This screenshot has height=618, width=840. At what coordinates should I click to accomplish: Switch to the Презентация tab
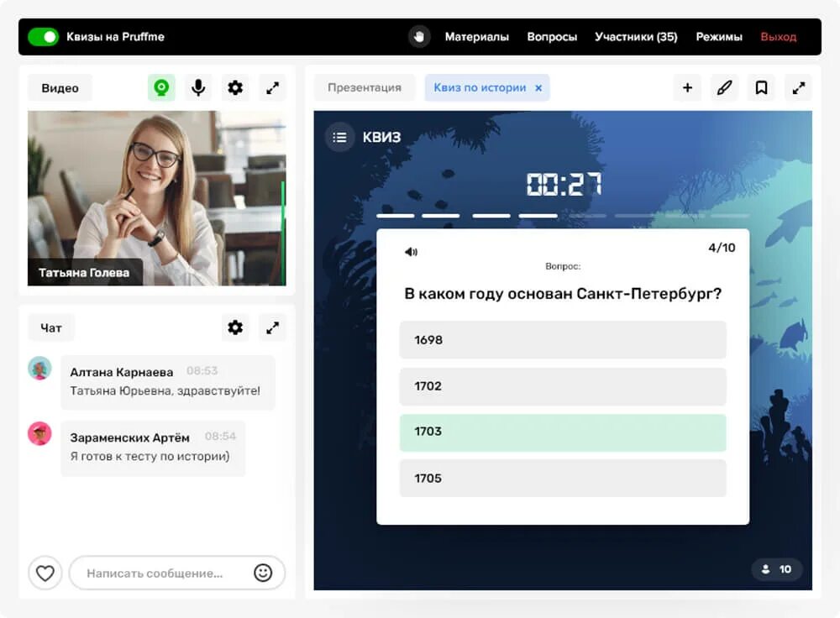[x=365, y=88]
